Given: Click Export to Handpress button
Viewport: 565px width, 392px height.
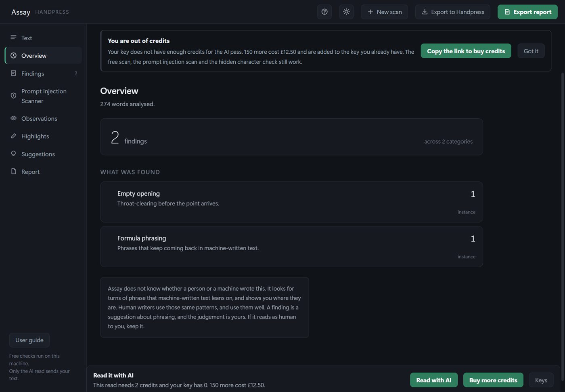Looking at the screenshot, I should pyautogui.click(x=453, y=12).
